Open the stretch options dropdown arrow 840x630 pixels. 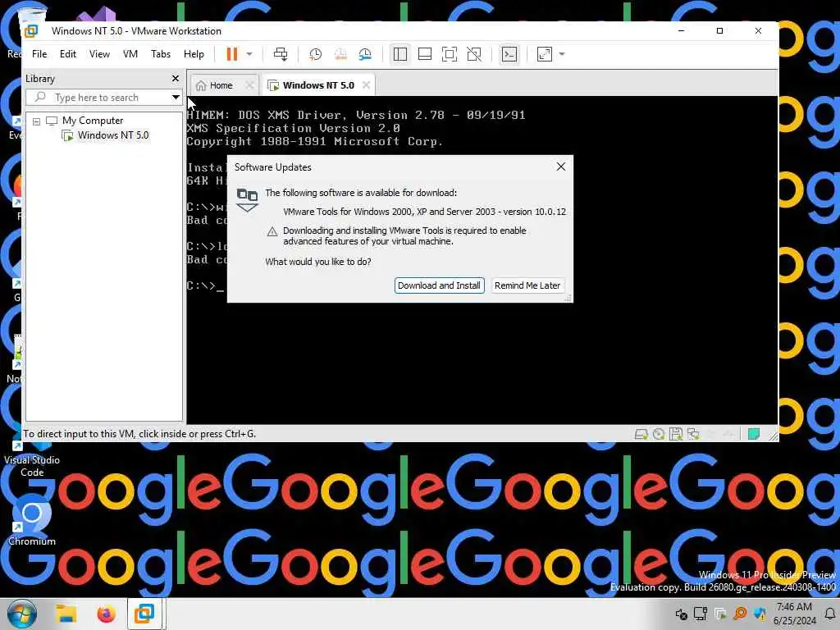(x=561, y=54)
